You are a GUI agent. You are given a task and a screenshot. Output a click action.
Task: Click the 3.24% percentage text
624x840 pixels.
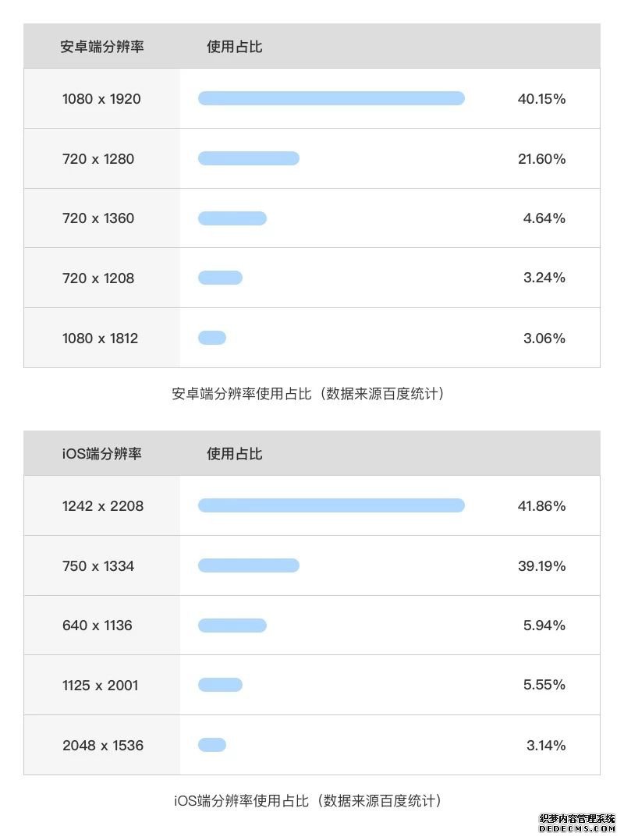tap(544, 278)
